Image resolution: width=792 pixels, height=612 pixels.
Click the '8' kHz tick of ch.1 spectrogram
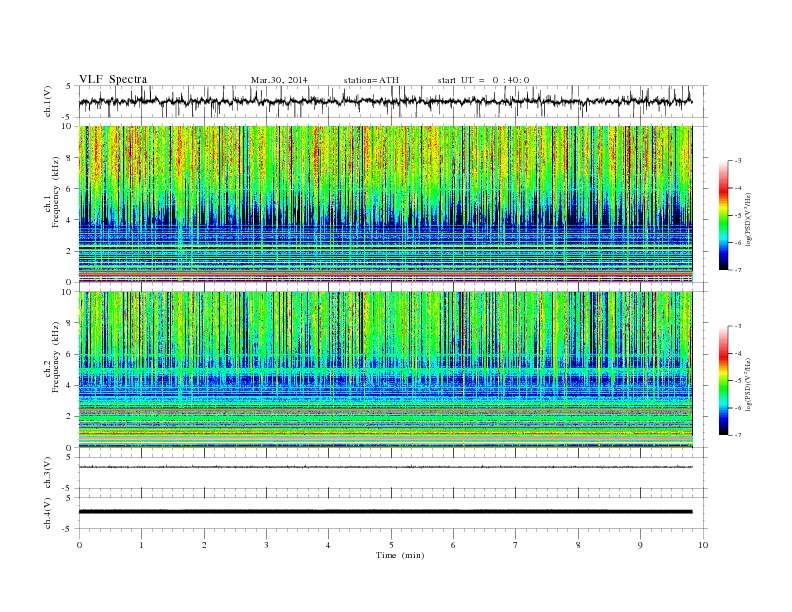pyautogui.click(x=69, y=158)
